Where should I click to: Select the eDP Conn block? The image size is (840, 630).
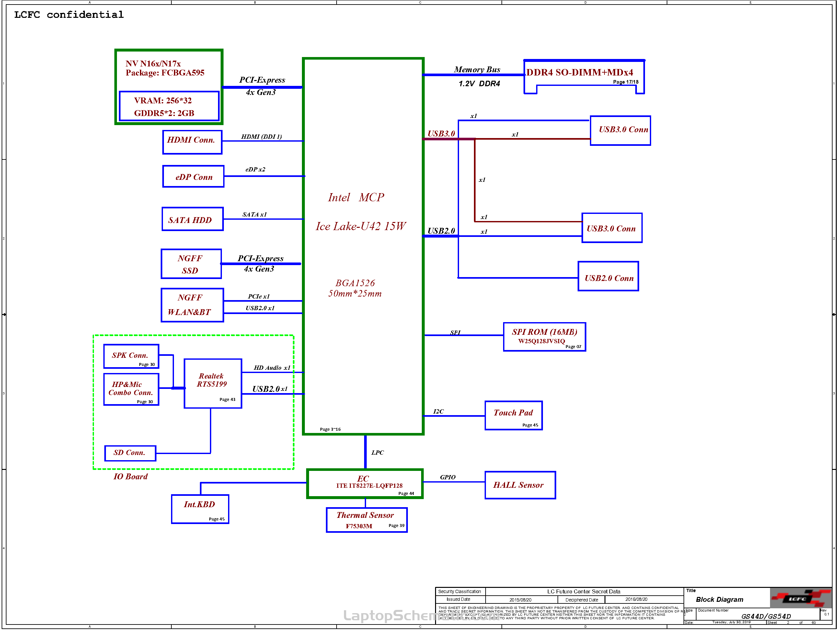(193, 176)
